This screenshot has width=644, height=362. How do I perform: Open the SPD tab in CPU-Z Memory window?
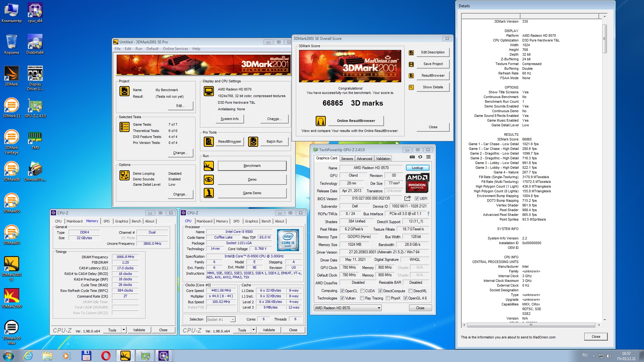[107, 221]
